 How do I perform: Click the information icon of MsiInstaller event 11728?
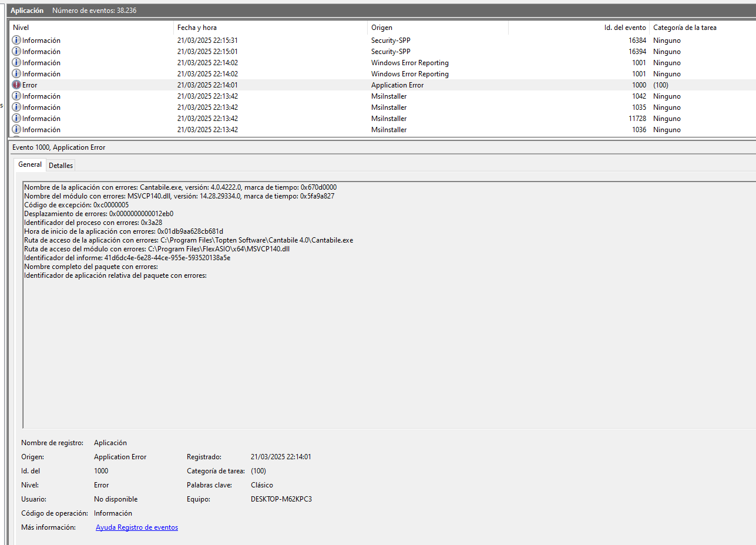point(16,119)
